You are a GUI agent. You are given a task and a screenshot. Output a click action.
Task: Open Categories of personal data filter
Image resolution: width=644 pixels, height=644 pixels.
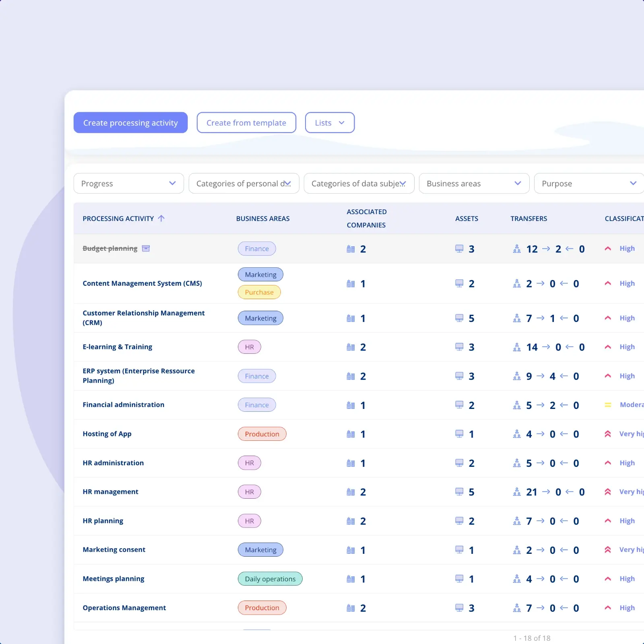244,184
